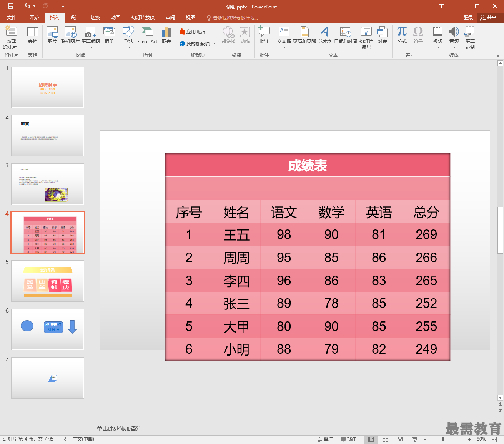
Task: Click the Online Pictures (联机图片) icon
Action: [70, 35]
